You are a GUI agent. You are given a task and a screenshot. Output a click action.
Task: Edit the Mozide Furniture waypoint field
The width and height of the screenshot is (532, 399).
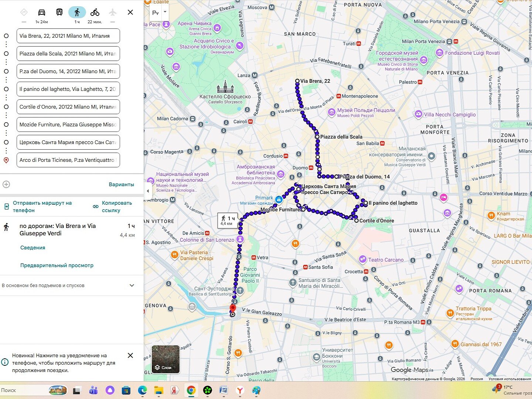click(x=68, y=125)
